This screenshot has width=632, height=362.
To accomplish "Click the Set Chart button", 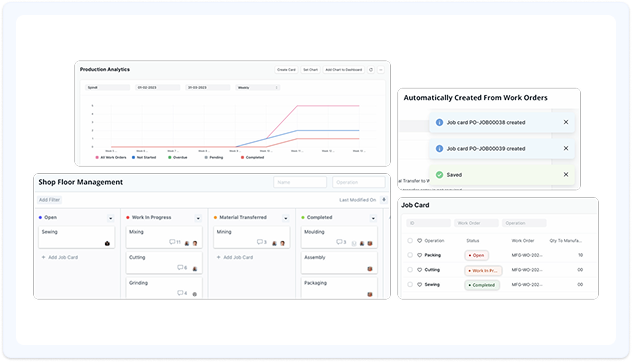I will [x=310, y=70].
